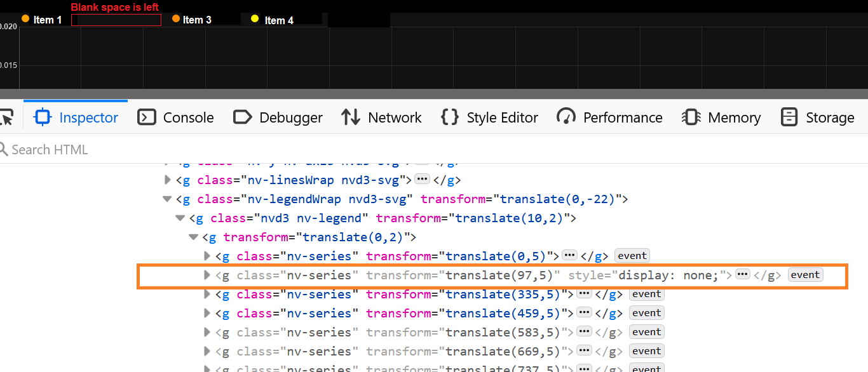Image resolution: width=868 pixels, height=372 pixels.
Task: Click the Search HTML magnifier icon
Action: [x=3, y=150]
